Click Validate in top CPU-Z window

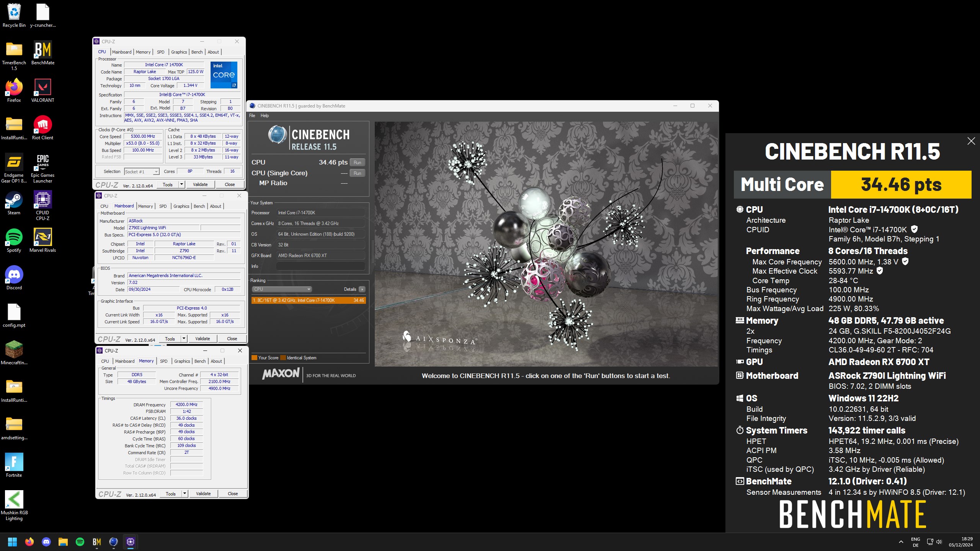pyautogui.click(x=200, y=184)
